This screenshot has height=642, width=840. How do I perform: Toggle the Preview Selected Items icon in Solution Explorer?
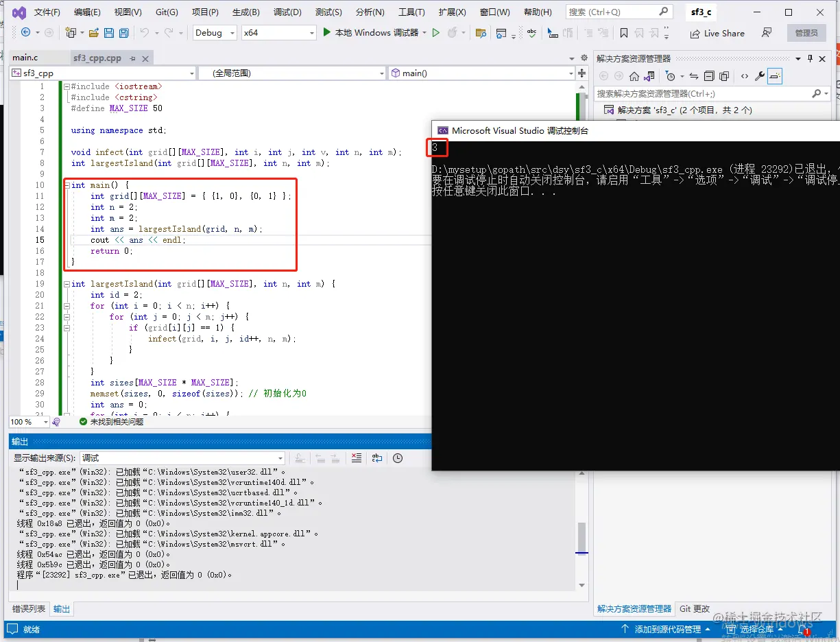point(775,76)
